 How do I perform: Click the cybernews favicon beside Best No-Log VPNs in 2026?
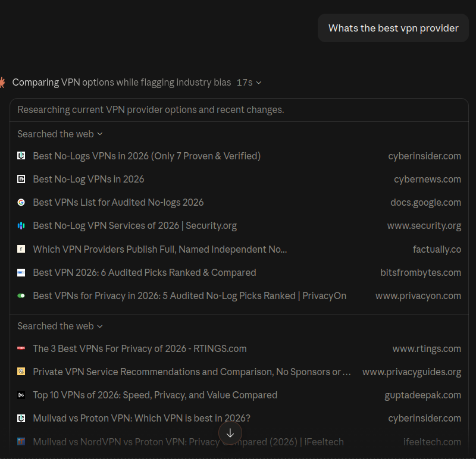21,179
